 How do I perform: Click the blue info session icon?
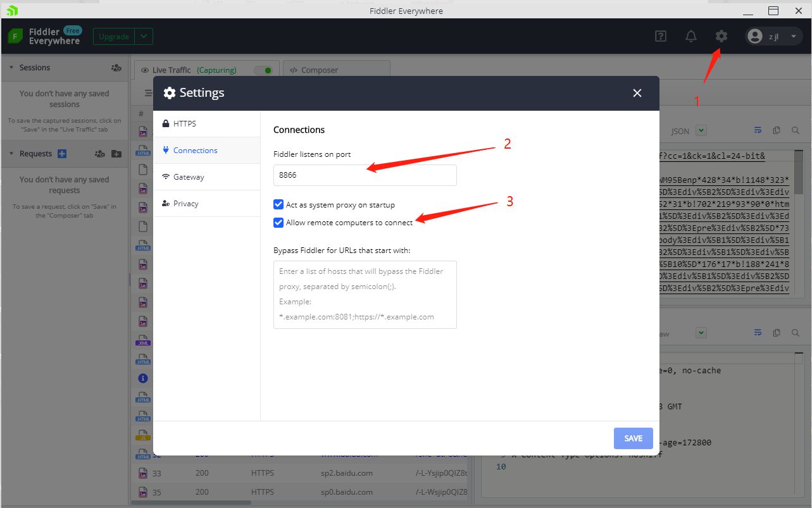click(143, 378)
